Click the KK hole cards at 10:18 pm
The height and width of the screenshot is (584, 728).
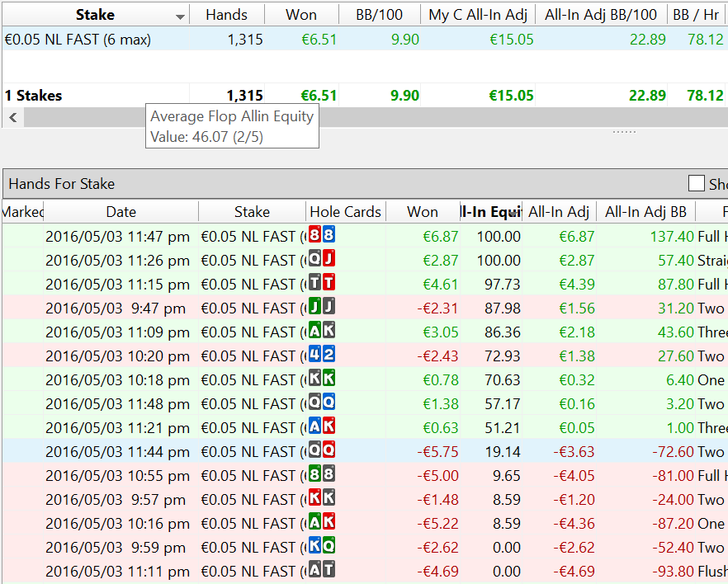pos(322,379)
